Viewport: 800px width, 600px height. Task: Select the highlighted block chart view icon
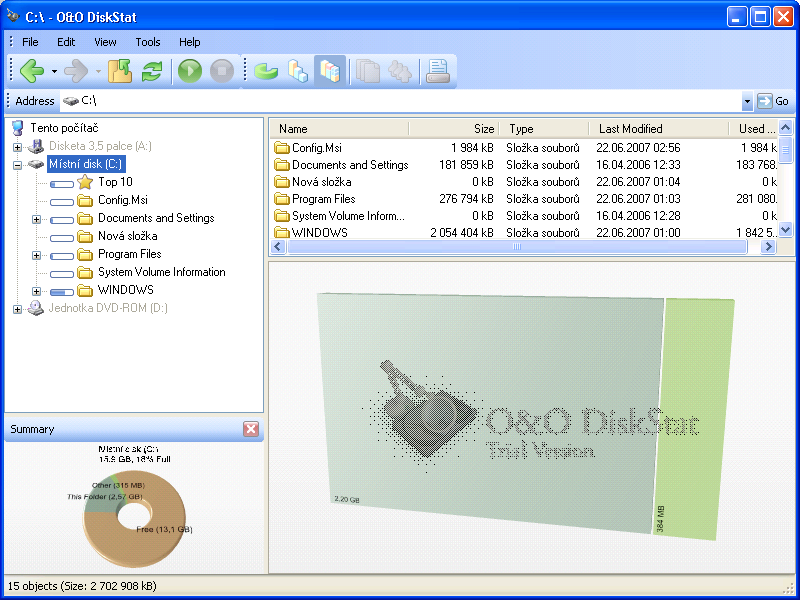[330, 71]
